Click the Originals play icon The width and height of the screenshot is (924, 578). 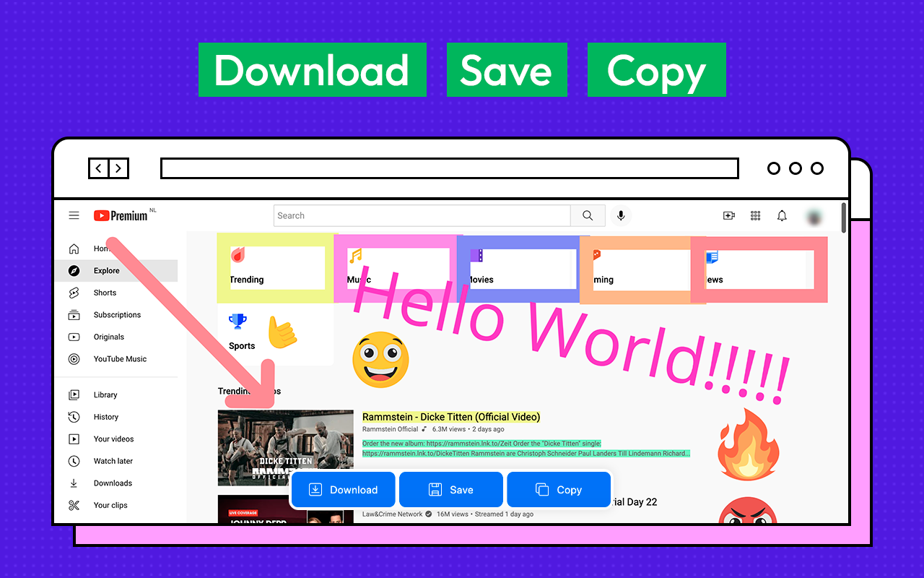click(74, 337)
